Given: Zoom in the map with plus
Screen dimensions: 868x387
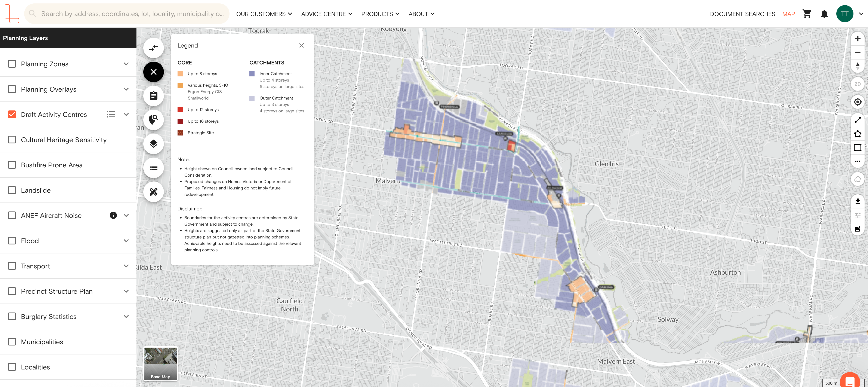Looking at the screenshot, I should (x=858, y=39).
